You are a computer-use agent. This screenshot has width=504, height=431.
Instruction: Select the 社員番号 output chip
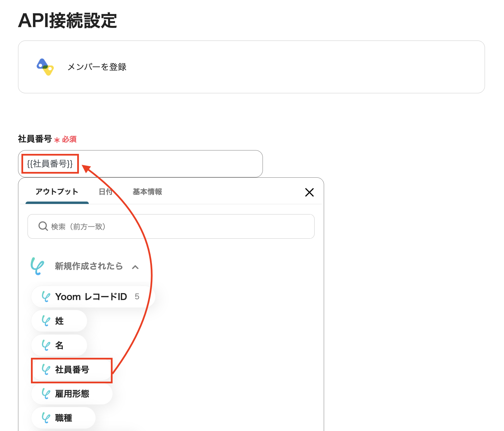tap(72, 369)
